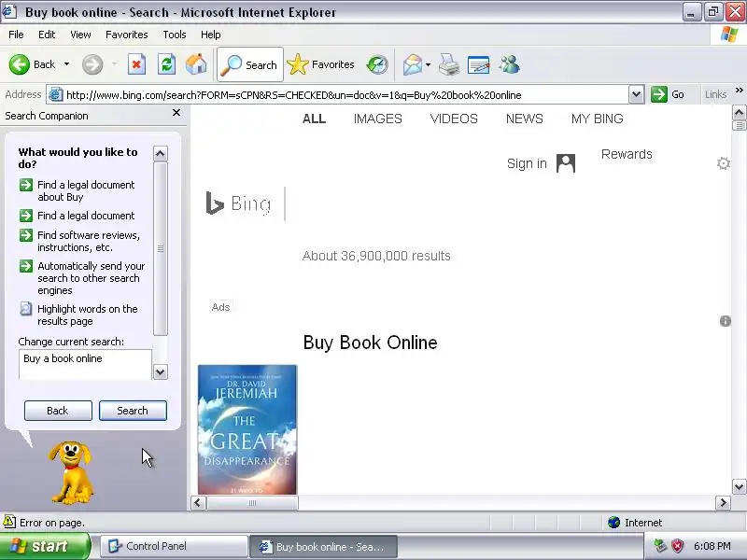Open the Rewards link on Bing

[627, 154]
